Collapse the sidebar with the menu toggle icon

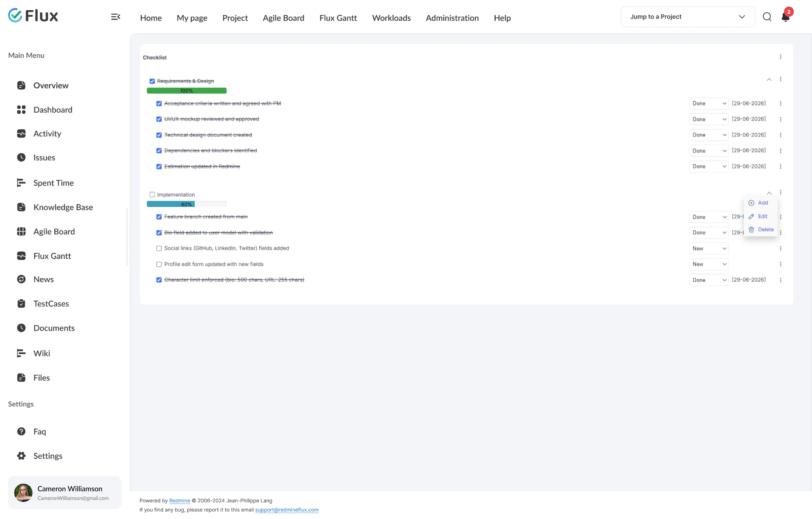tap(115, 17)
